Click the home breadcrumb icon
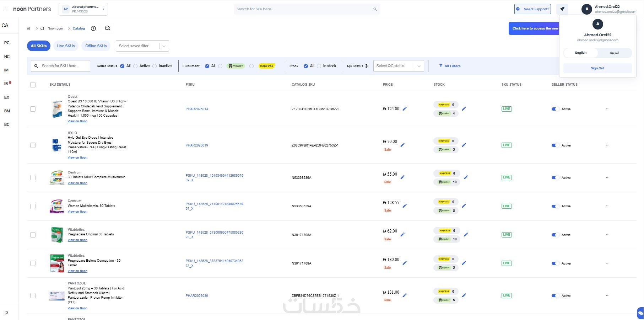The width and height of the screenshot is (644, 320). coord(29,28)
